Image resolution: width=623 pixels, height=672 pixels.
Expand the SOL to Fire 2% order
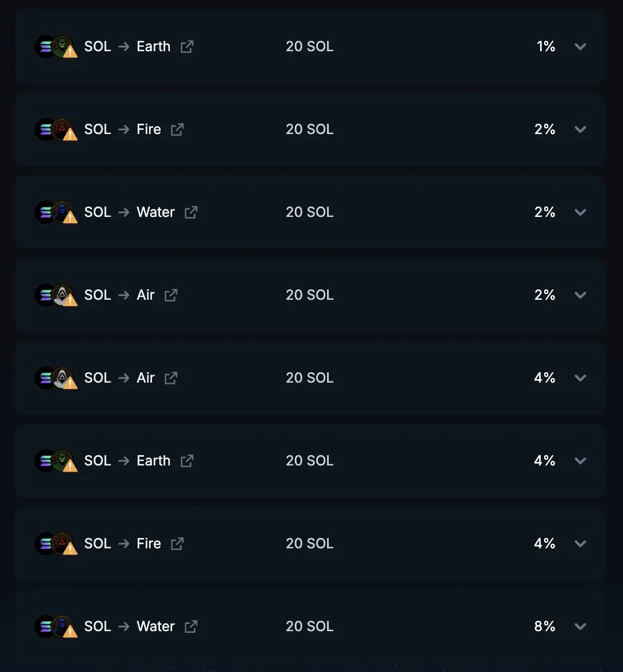[x=580, y=129]
